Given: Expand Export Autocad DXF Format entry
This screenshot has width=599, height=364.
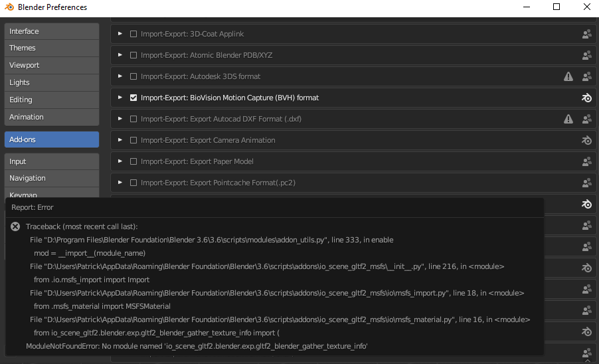Looking at the screenshot, I should (x=120, y=119).
